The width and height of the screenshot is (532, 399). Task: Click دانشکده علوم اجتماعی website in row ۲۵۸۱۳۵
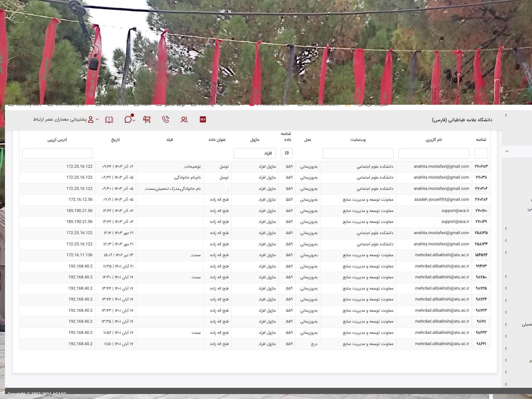375,233
